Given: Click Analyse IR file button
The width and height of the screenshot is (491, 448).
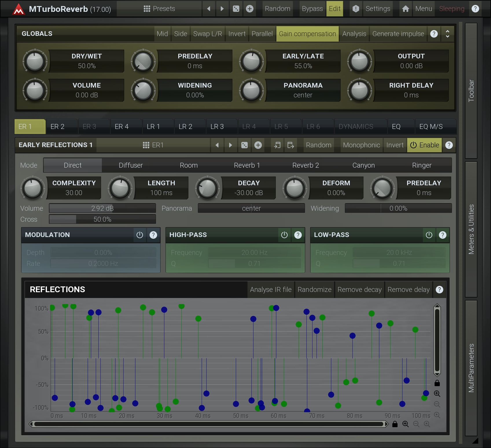Looking at the screenshot, I should [271, 290].
